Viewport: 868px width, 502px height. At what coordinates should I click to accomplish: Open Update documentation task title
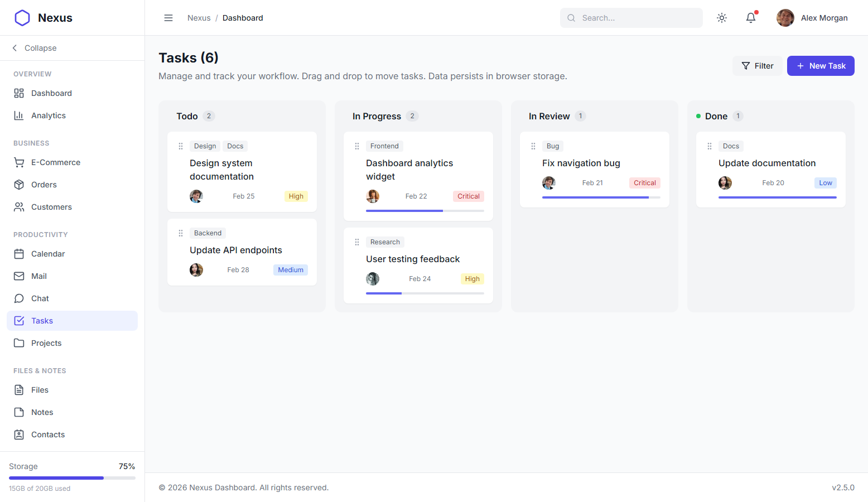(x=767, y=163)
